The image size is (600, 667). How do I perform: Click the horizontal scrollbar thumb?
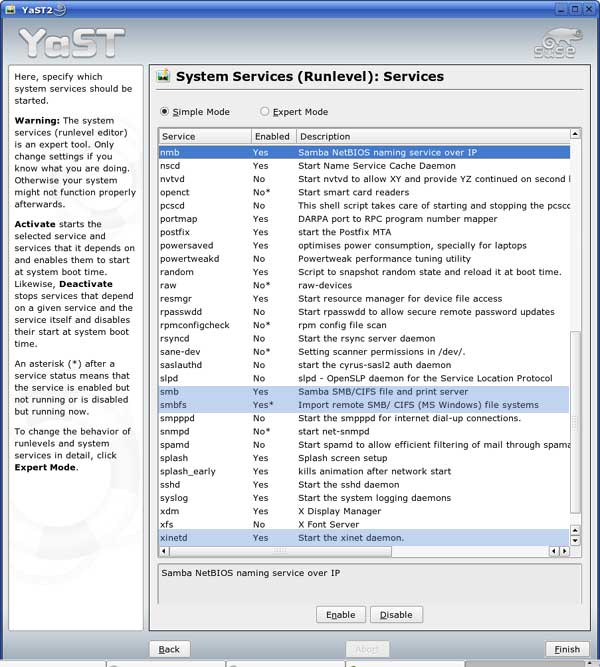(280, 551)
